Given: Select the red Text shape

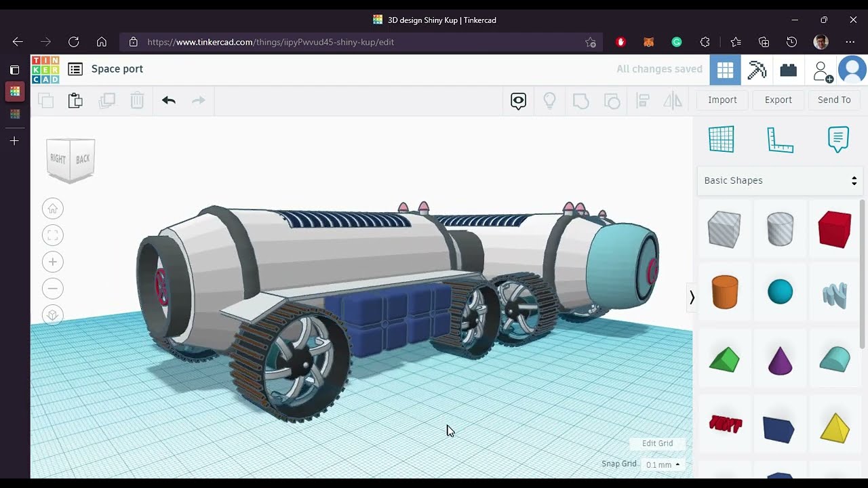Looking at the screenshot, I should pos(725,425).
